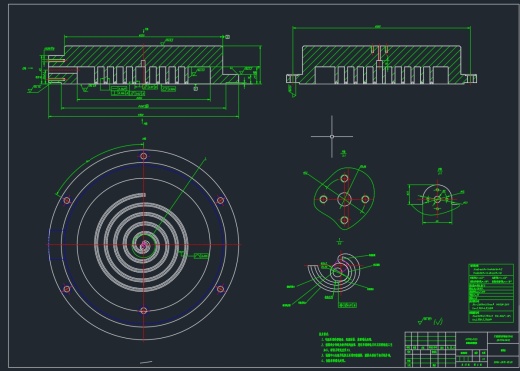This screenshot has height=371, width=520.
Task: Select the hatched body of the left section view
Action: pyautogui.click(x=143, y=56)
